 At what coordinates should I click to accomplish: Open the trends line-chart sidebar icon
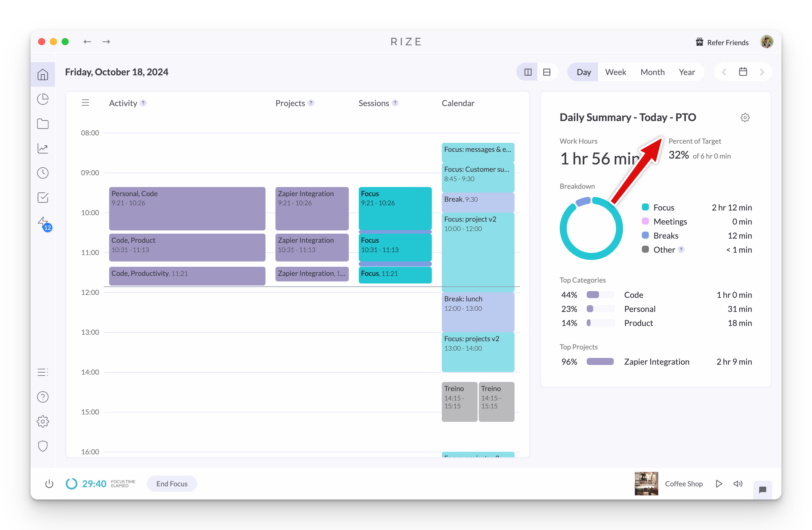43,148
